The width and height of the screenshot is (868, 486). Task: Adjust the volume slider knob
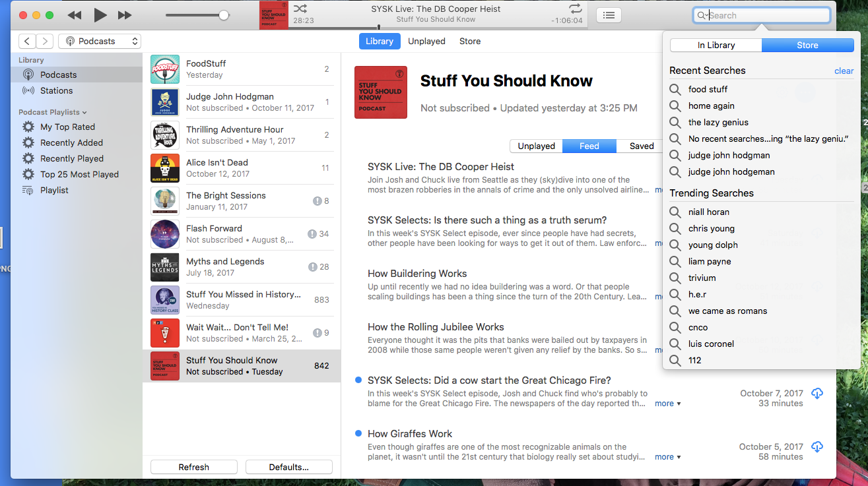(x=224, y=15)
